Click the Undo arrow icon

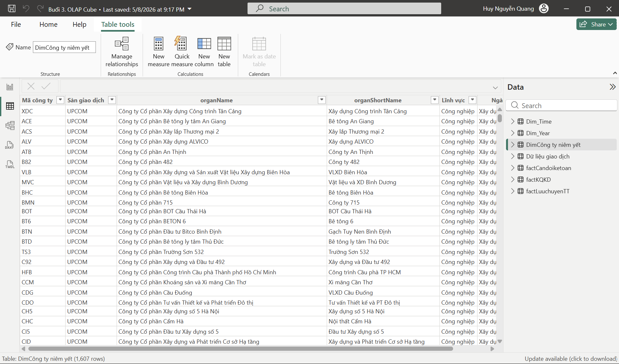26,9
